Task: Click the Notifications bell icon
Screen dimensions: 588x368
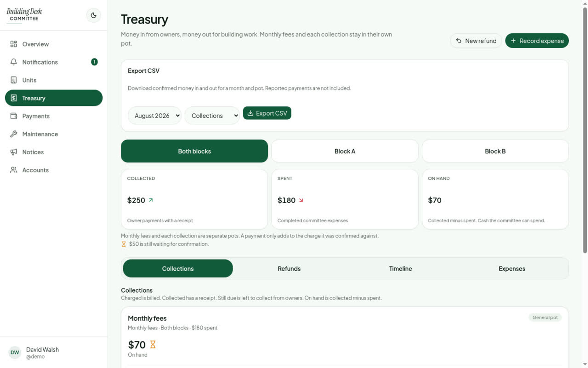Action: tap(14, 62)
